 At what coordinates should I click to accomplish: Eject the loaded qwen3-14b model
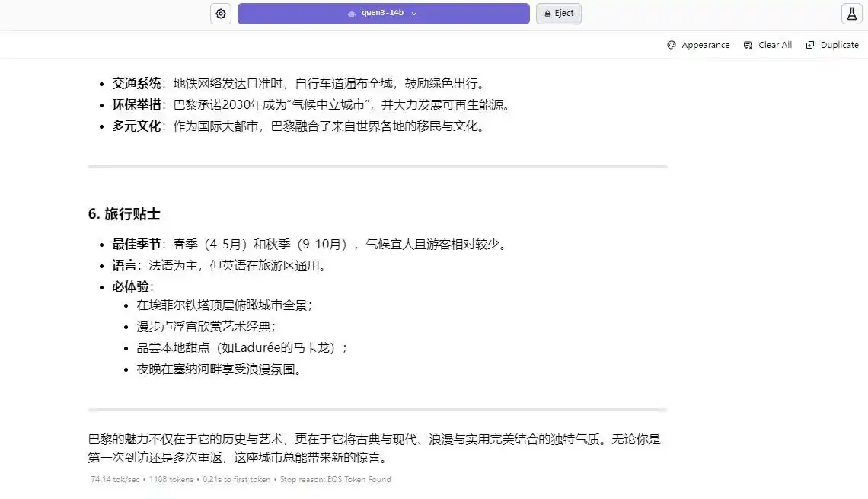point(559,14)
